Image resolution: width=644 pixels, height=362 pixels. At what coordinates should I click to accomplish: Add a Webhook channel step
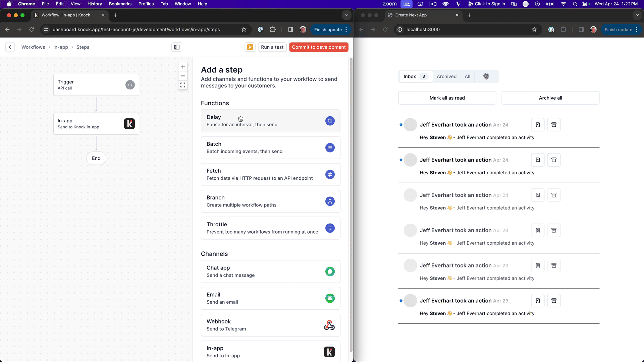[x=270, y=325]
